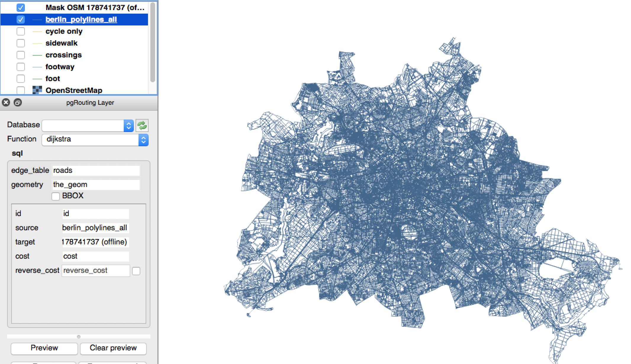This screenshot has width=631, height=364.
Task: Select the crossings layer name
Action: [63, 55]
